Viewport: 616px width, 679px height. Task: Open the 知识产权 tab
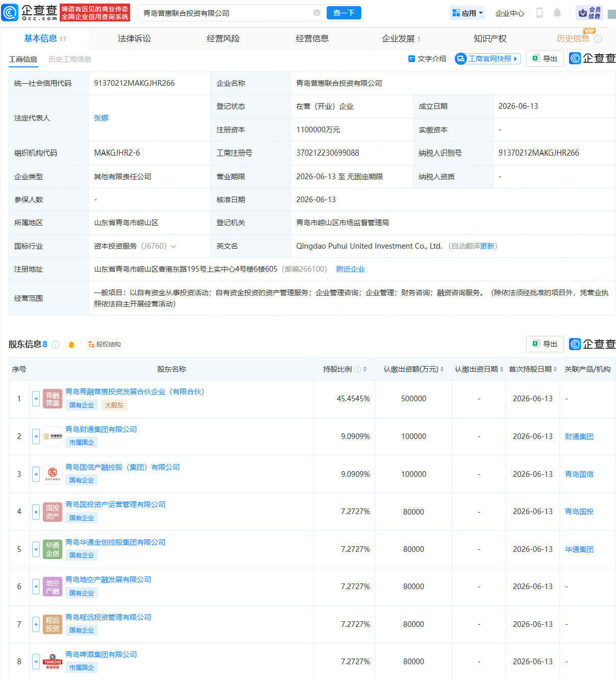490,39
